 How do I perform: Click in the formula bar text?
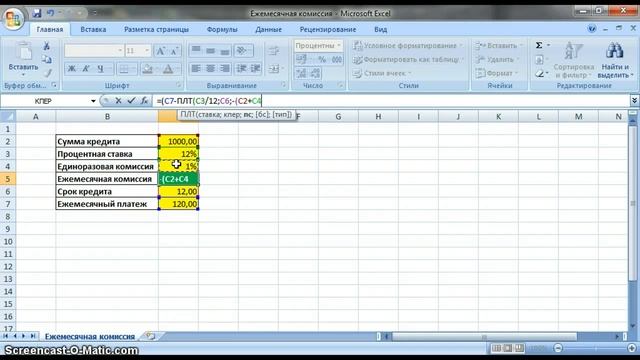pos(390,101)
